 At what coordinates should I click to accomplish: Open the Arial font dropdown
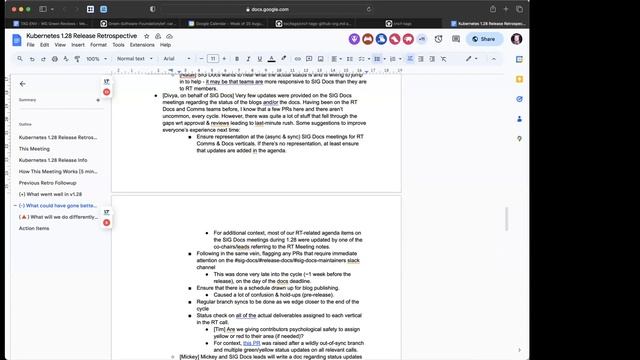[177, 59]
